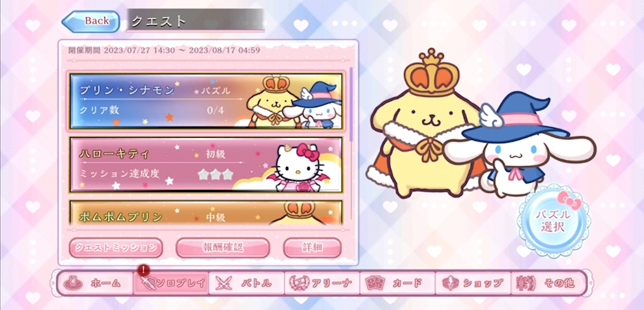Open クエストミッション button

tap(116, 248)
